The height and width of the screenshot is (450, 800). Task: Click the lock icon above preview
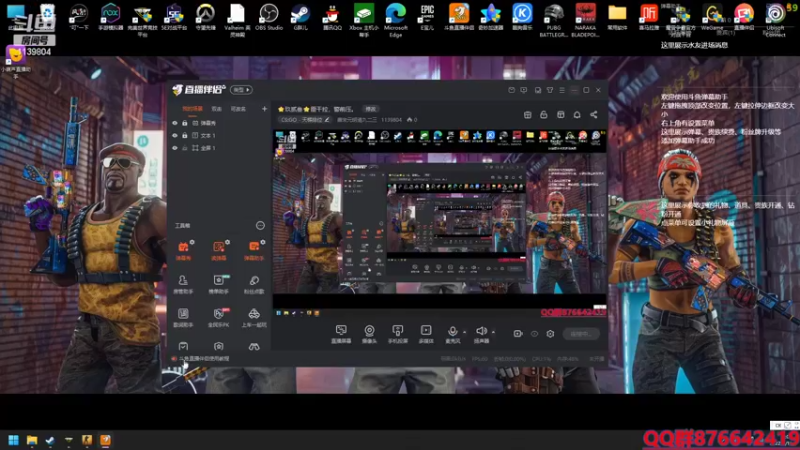point(543,115)
